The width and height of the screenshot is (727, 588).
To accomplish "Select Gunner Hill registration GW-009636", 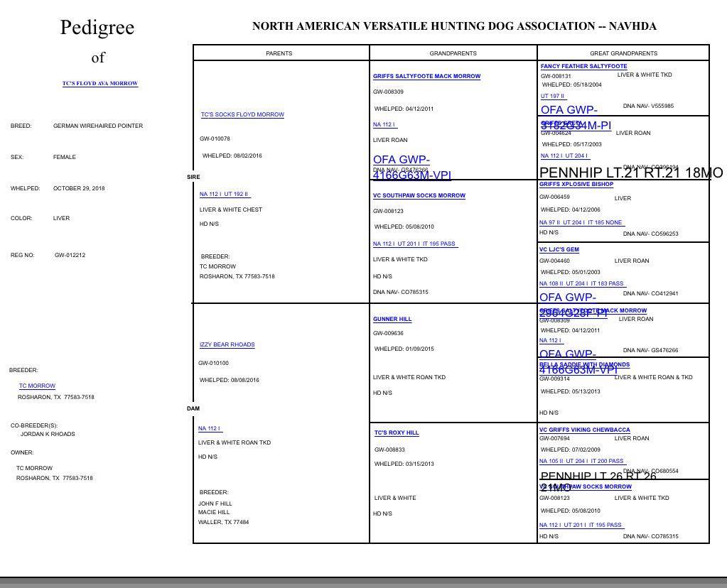I will tap(389, 333).
